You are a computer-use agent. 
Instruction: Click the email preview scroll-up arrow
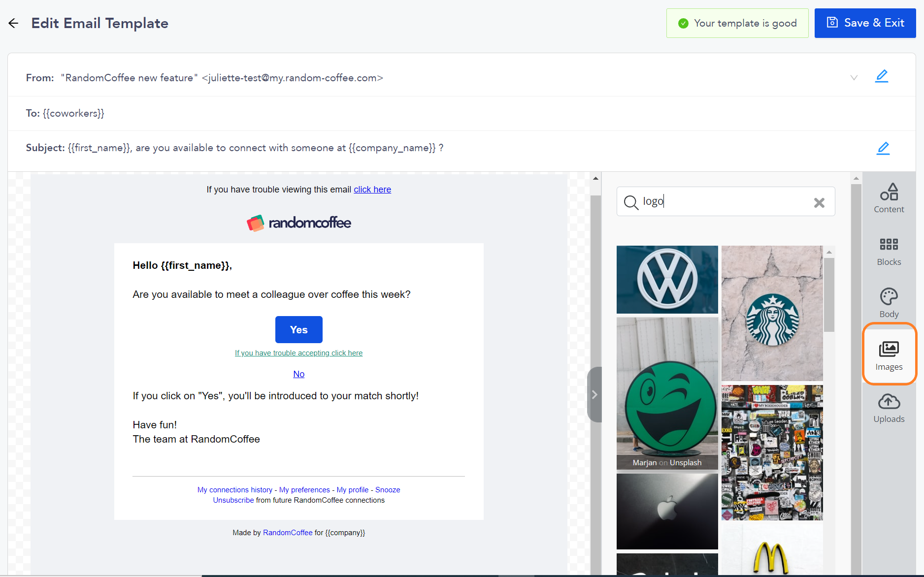595,178
